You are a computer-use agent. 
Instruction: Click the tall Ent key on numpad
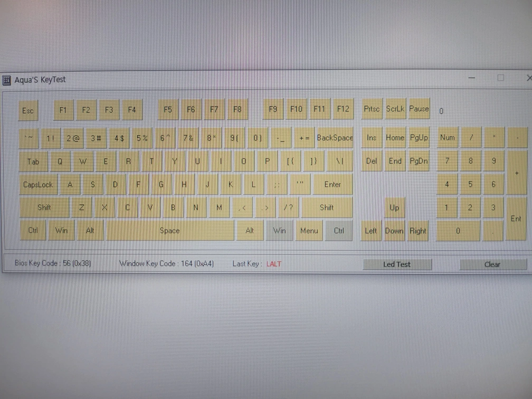coord(516,218)
